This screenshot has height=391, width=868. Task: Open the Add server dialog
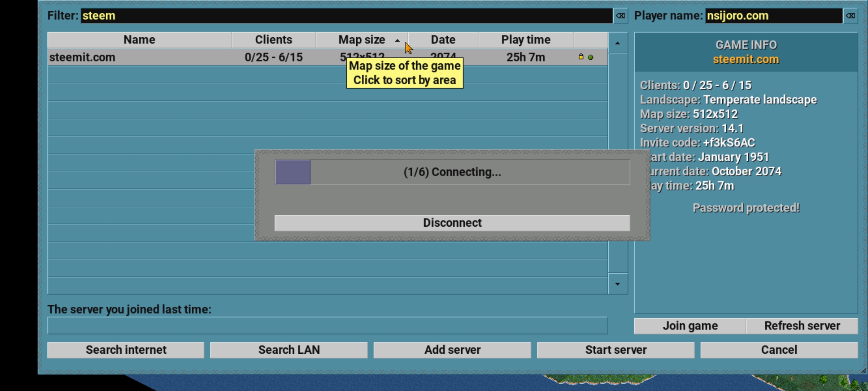pyautogui.click(x=452, y=350)
